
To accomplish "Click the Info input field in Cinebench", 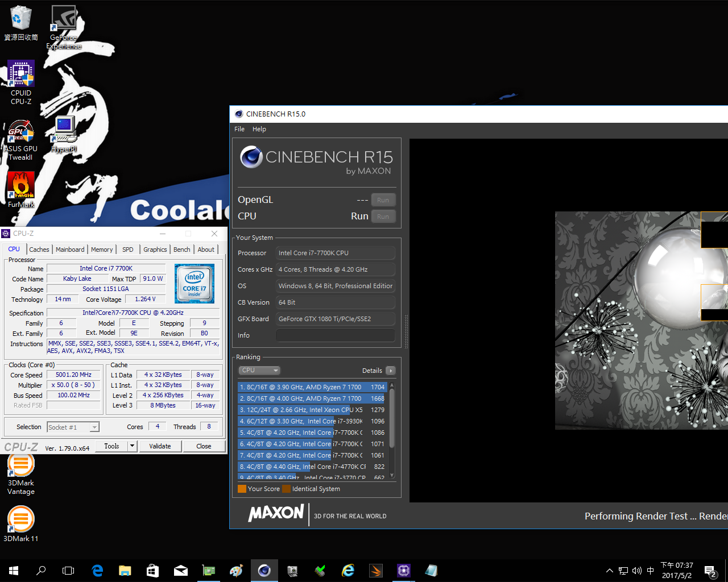I will click(x=336, y=335).
